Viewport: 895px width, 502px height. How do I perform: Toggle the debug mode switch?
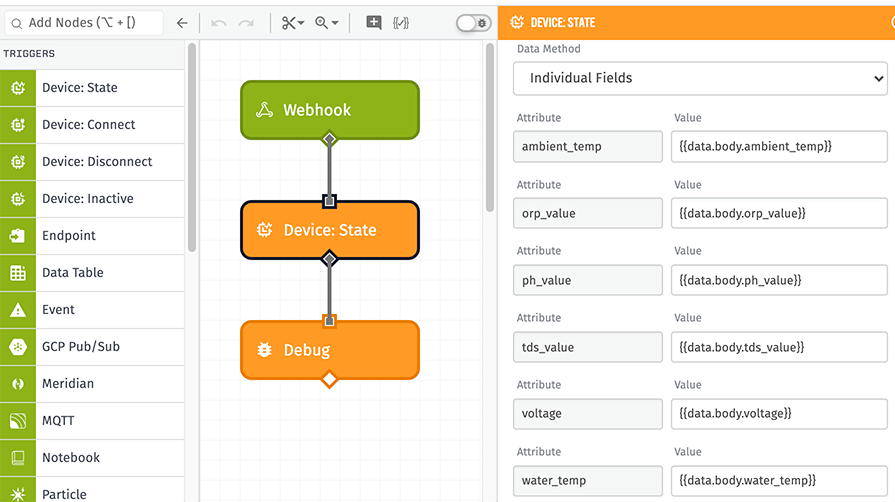coord(473,23)
